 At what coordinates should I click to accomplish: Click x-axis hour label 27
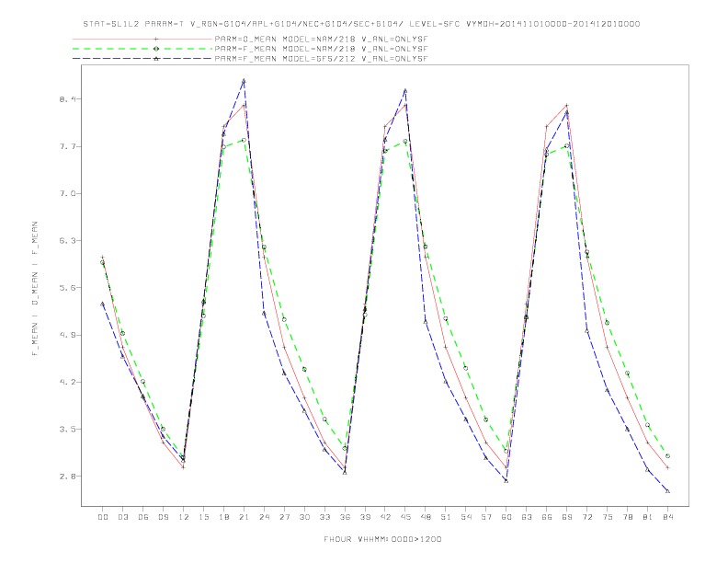coord(284,517)
